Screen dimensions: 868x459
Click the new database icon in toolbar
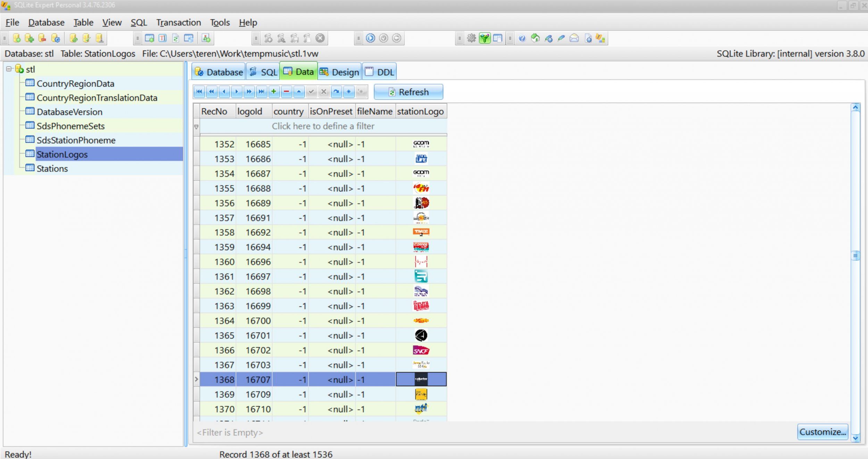pyautogui.click(x=16, y=38)
